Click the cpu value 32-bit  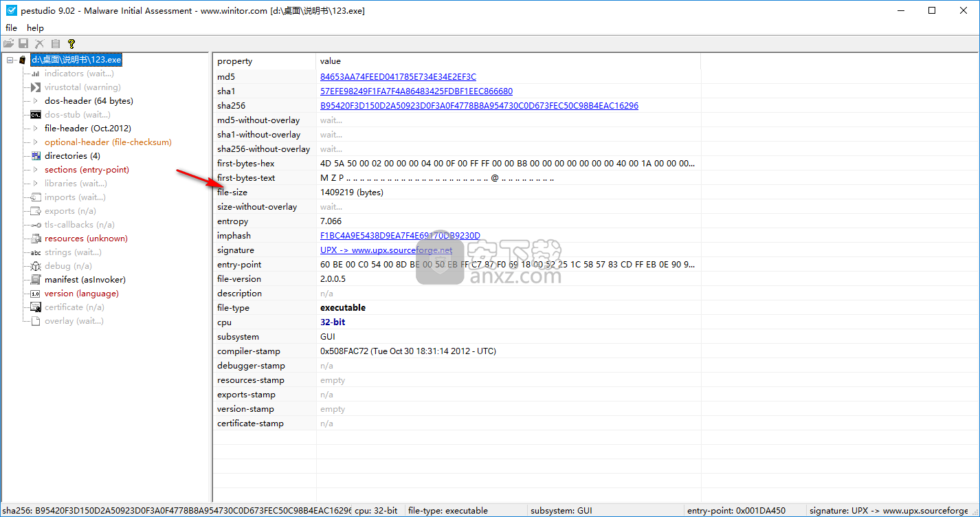pos(333,322)
